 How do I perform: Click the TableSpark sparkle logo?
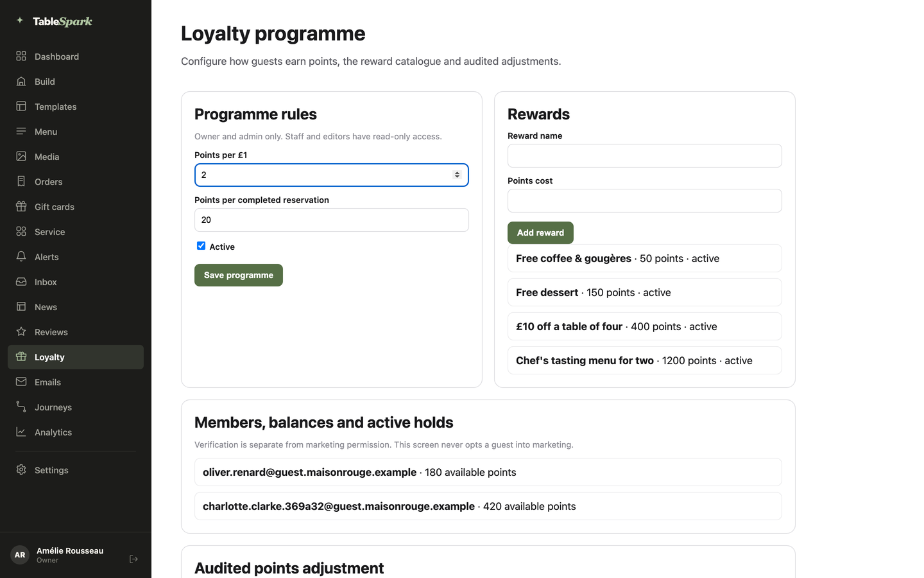click(x=20, y=21)
